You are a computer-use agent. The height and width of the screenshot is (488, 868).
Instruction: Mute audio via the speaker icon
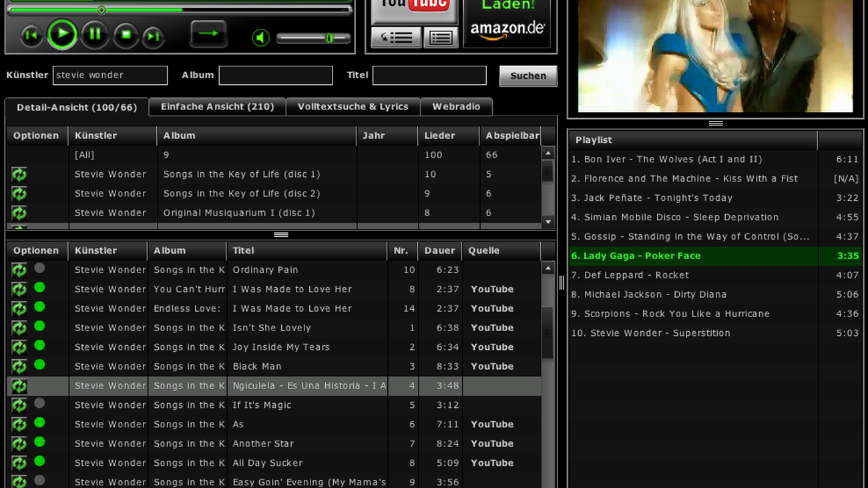point(260,37)
